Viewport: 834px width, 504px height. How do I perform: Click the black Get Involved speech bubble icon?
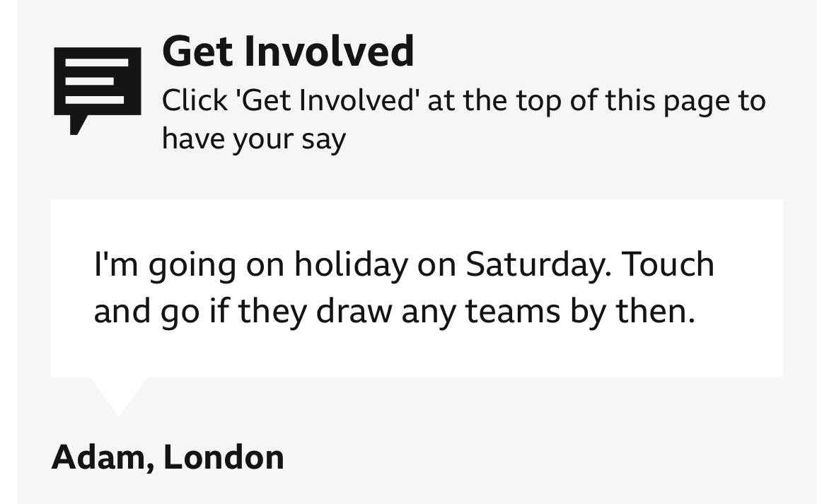(97, 84)
